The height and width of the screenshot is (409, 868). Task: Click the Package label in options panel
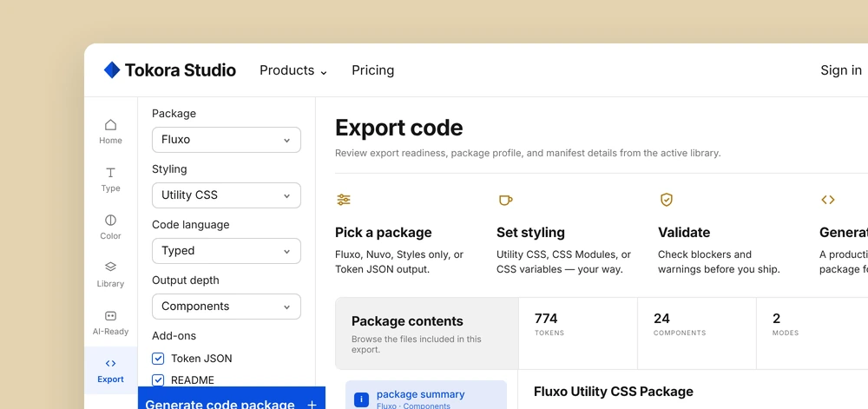pos(174,114)
